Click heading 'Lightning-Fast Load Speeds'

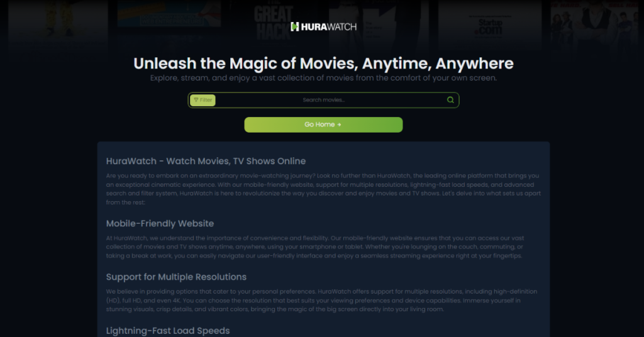(167, 331)
